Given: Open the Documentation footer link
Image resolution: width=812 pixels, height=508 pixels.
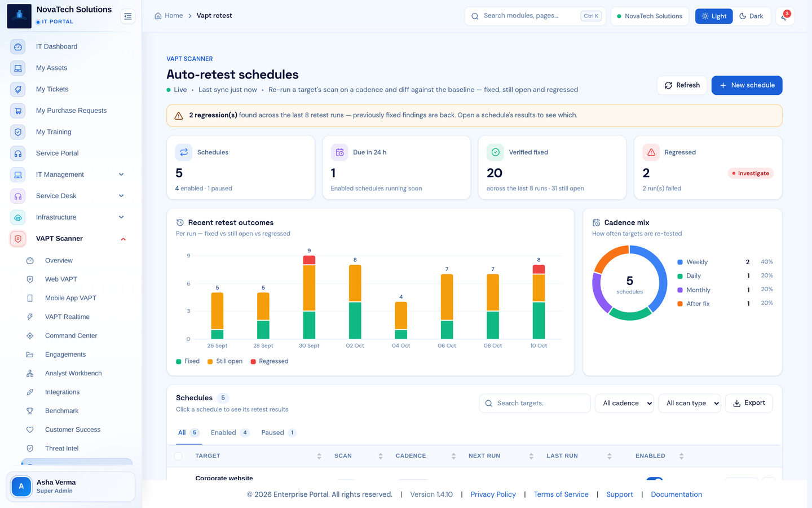Looking at the screenshot, I should click(x=677, y=494).
